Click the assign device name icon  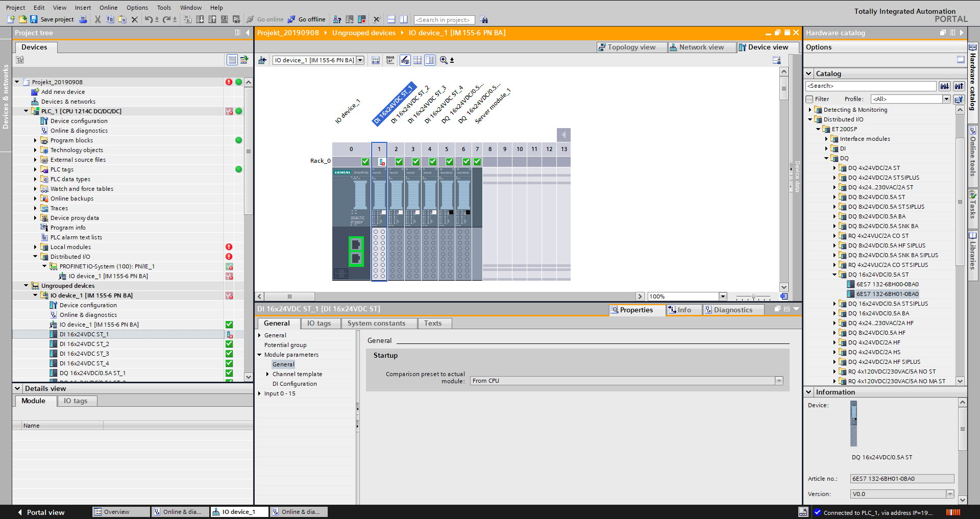tap(390, 60)
